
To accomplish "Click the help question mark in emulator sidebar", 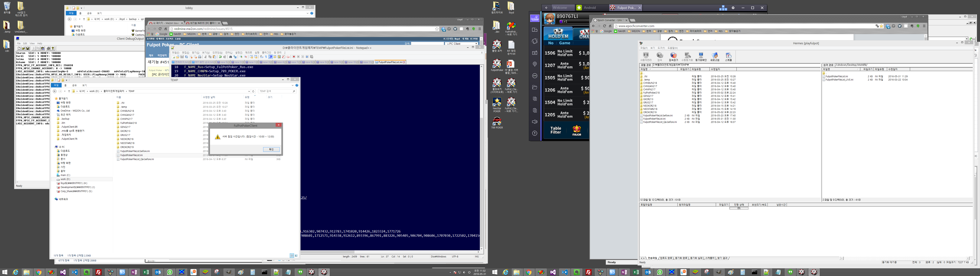I will [x=535, y=133].
